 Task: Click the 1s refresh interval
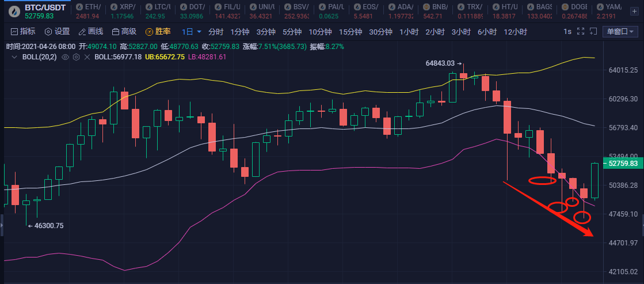tap(567, 32)
